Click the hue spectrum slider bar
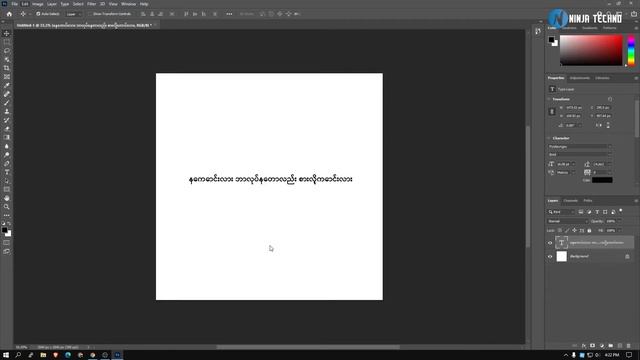This screenshot has width=640, height=360. (x=631, y=50)
